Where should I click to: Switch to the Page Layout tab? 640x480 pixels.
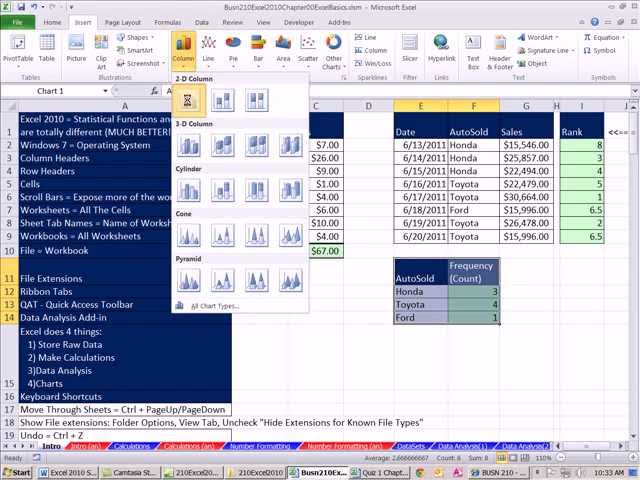coord(122,22)
